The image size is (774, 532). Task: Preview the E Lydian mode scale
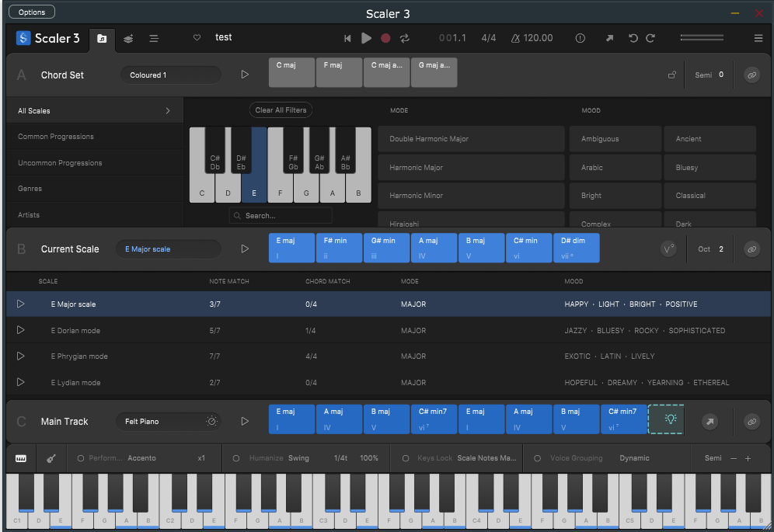click(x=21, y=382)
